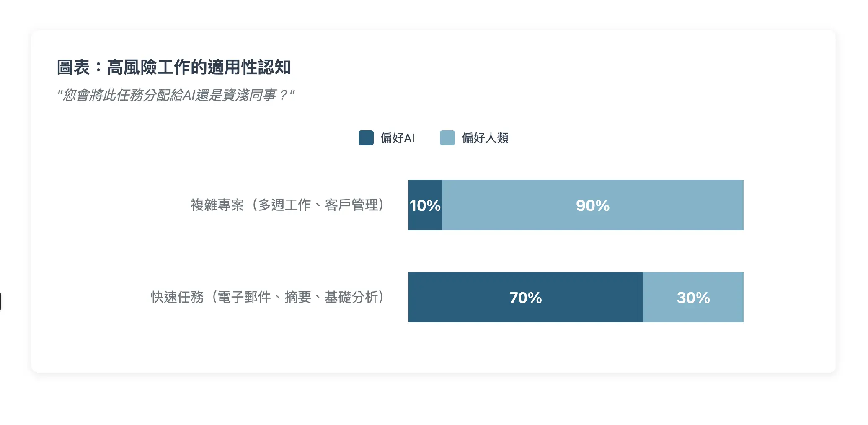Image resolution: width=868 pixels, height=425 pixels.
Task: Select the 30% bar segment for quick tasks
Action: tap(693, 297)
